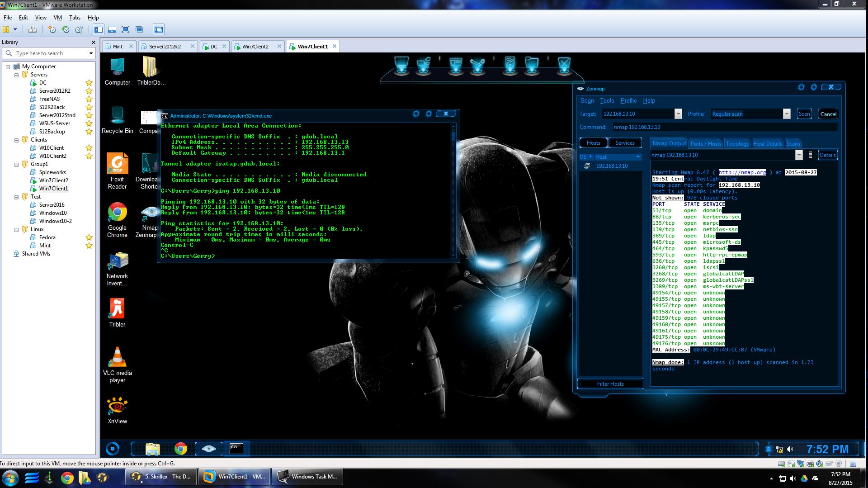Image resolution: width=868 pixels, height=488 pixels.
Task: Launch Google Chrome desktop icon in guest
Action: click(x=117, y=220)
